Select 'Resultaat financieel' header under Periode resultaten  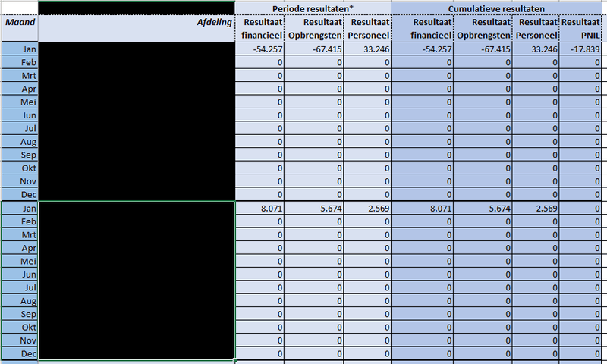259,29
